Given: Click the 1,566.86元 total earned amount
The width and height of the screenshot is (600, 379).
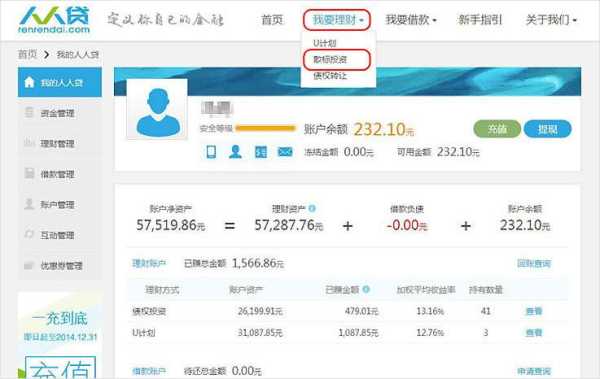Looking at the screenshot, I should point(258,263).
